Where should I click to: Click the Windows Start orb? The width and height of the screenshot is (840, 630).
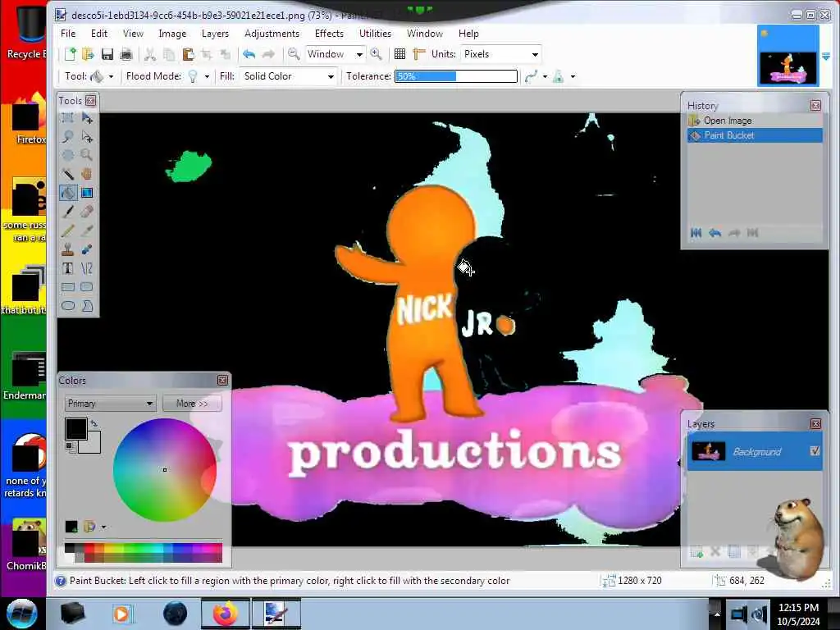coord(21,614)
